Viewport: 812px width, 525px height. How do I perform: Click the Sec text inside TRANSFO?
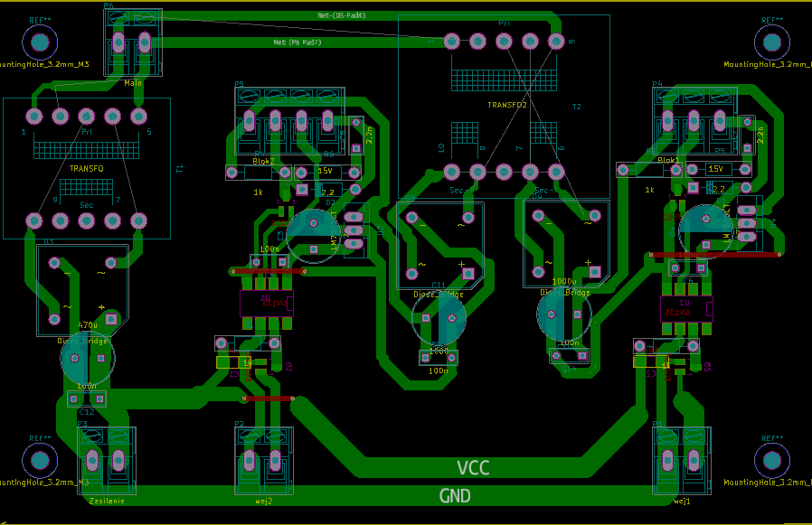[87, 205]
